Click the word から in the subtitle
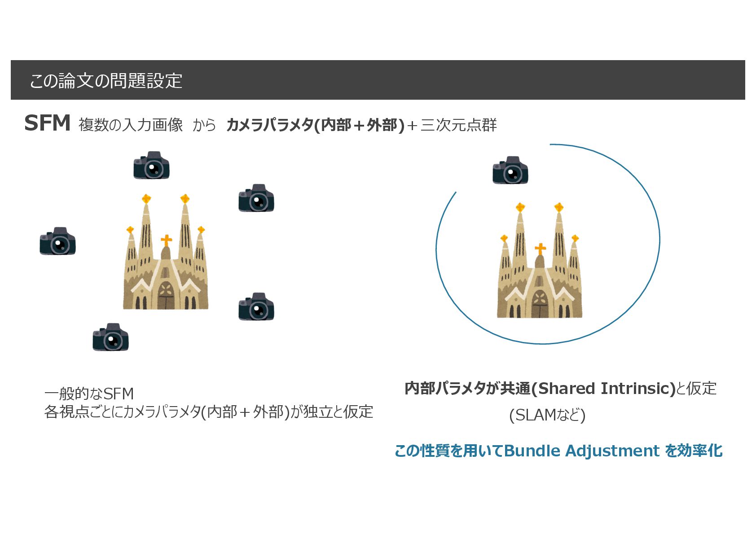 click(x=204, y=125)
